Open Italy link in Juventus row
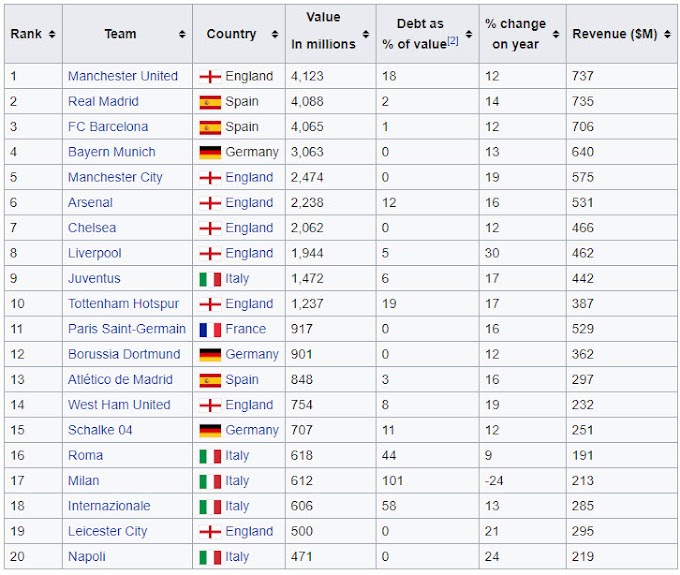The image size is (680, 575). 237,278
